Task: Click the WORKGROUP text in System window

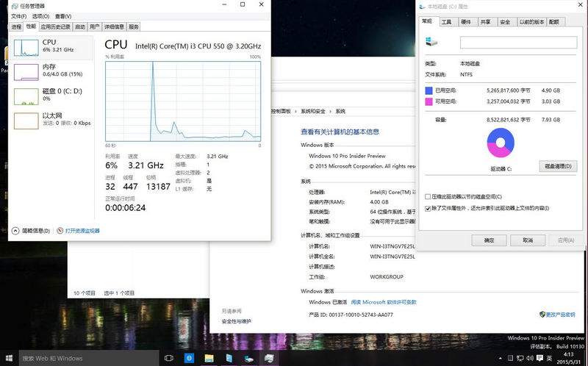Action: point(387,277)
